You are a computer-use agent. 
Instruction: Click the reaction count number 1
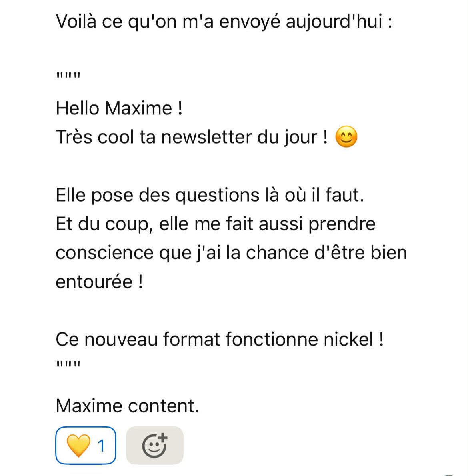pos(101,446)
